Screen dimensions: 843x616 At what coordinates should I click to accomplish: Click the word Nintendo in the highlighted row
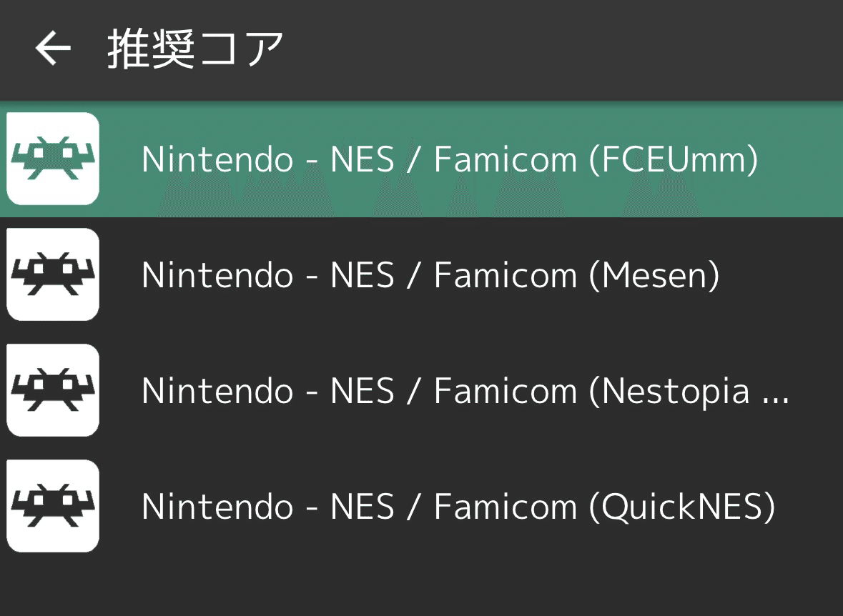218,159
